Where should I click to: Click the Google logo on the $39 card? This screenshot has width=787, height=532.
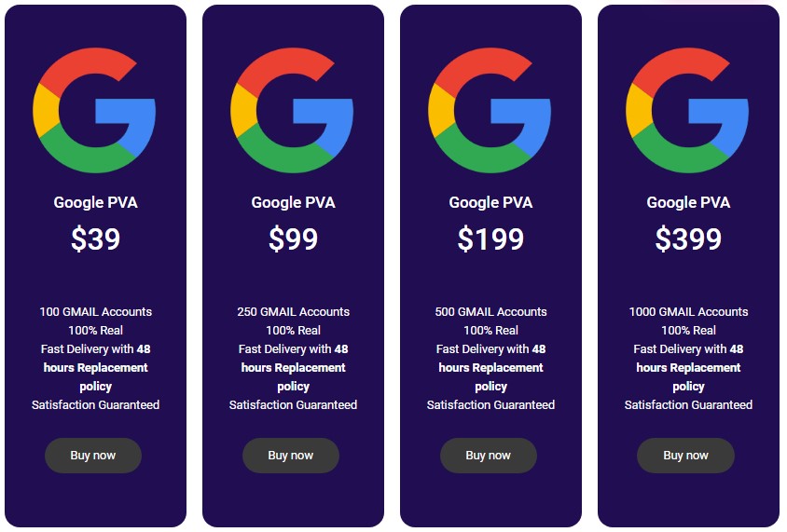point(94,111)
